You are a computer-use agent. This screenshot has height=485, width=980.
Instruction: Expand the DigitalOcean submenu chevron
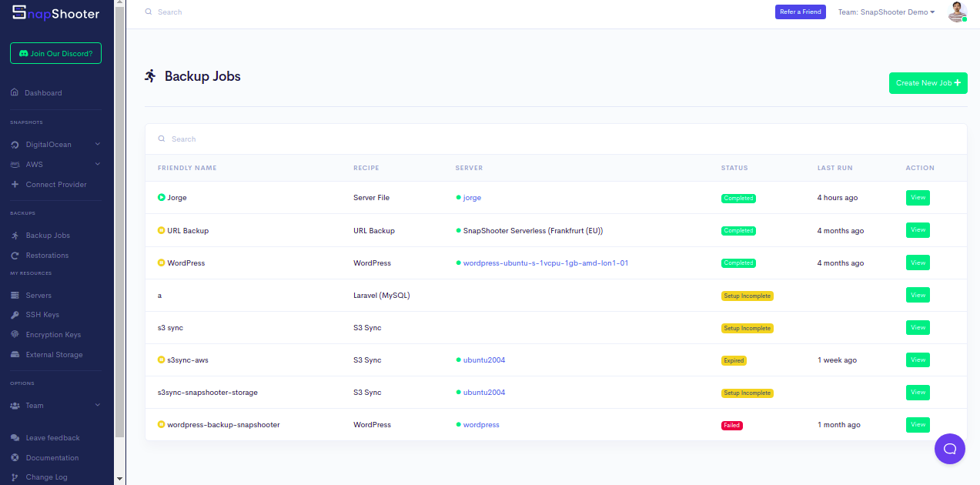[98, 144]
